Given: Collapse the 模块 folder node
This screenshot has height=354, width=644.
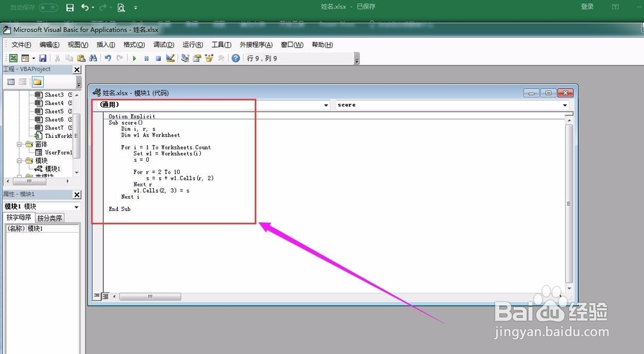Looking at the screenshot, I should (19, 161).
